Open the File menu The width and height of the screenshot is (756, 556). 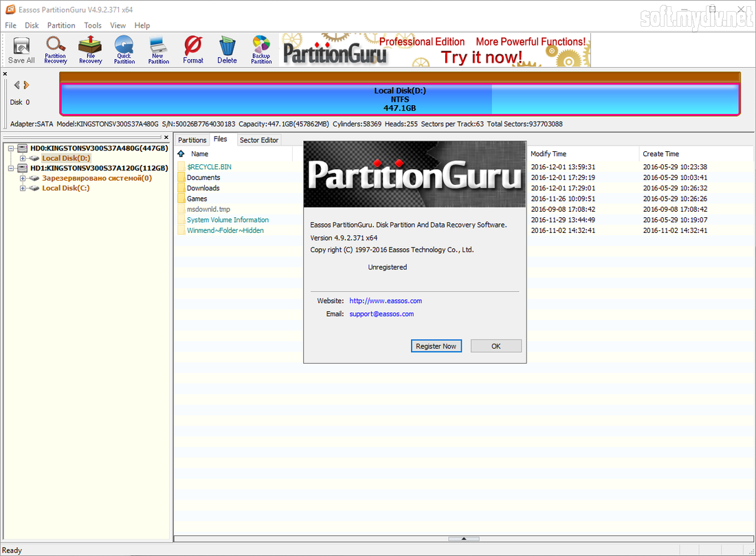click(10, 25)
